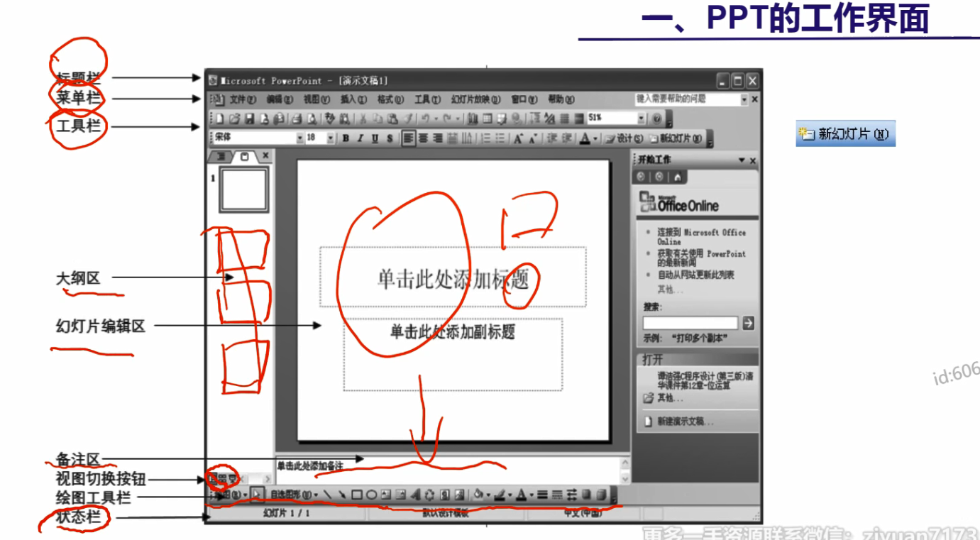This screenshot has width=980, height=540.
Task: Open the 编辑 menu
Action: (280, 100)
